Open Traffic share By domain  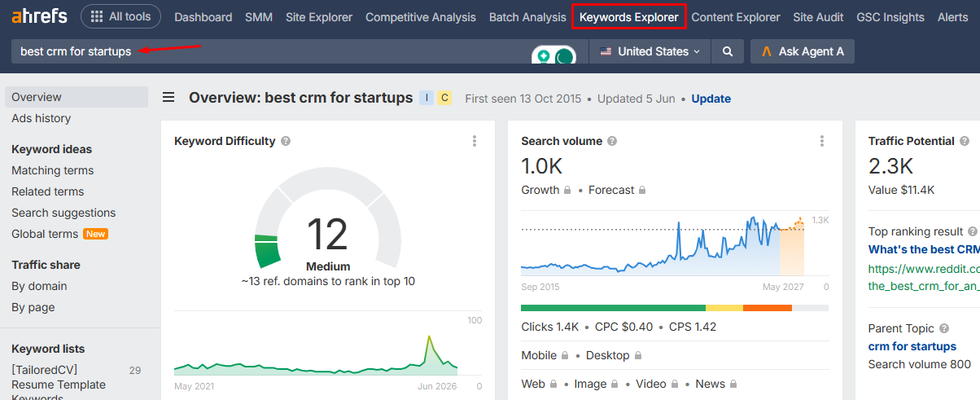39,286
